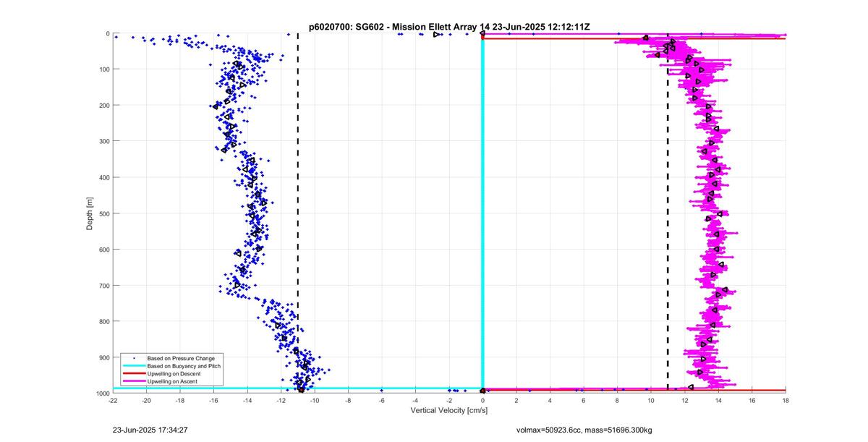Image resolution: width=868 pixels, height=442 pixels.
Task: Click the depth axis tick label '500'
Action: coord(104,213)
